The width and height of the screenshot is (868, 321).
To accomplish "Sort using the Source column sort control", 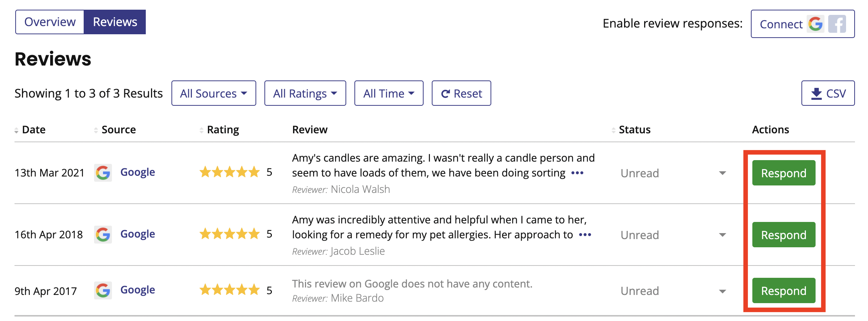I will pos(95,130).
